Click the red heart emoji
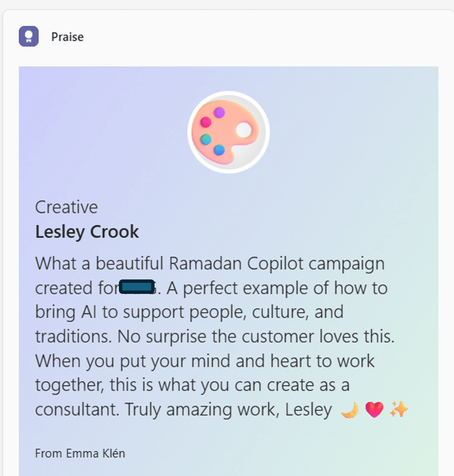 (374, 410)
